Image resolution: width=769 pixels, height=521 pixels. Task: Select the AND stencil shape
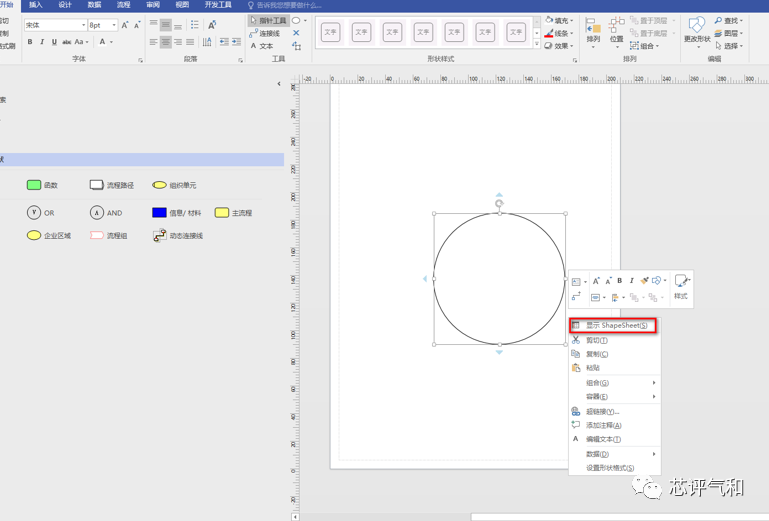point(106,212)
